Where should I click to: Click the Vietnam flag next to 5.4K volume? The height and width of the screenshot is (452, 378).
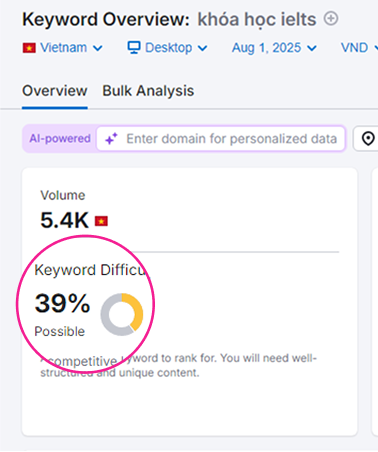point(101,221)
